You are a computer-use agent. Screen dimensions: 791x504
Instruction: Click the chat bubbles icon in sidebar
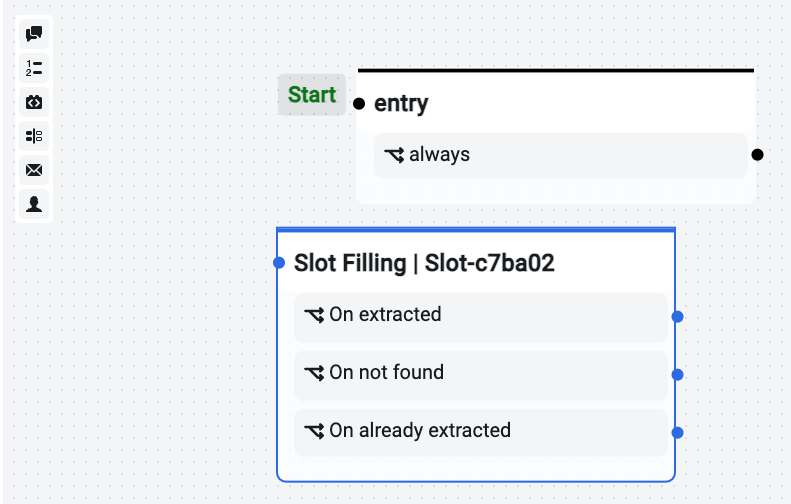[x=34, y=34]
